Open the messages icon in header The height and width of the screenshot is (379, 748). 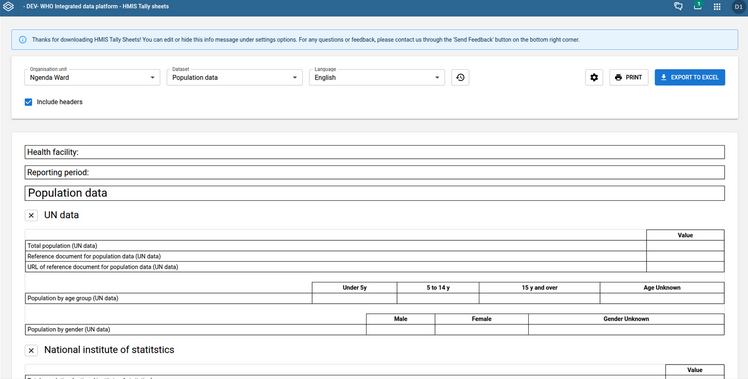pos(678,7)
